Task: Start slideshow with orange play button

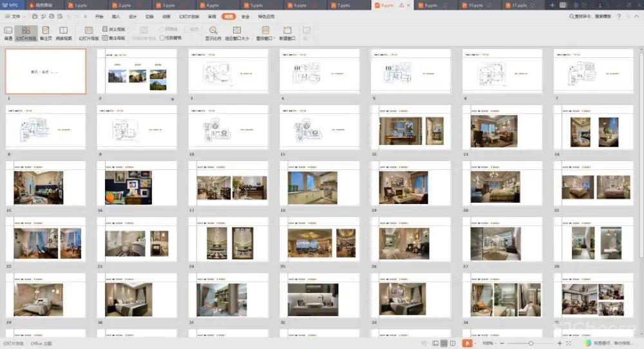Action: (468, 343)
